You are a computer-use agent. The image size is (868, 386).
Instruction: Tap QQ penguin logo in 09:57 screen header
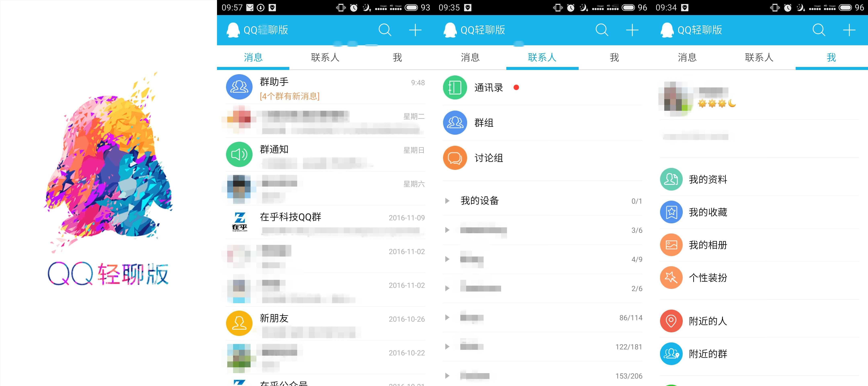[x=233, y=30]
